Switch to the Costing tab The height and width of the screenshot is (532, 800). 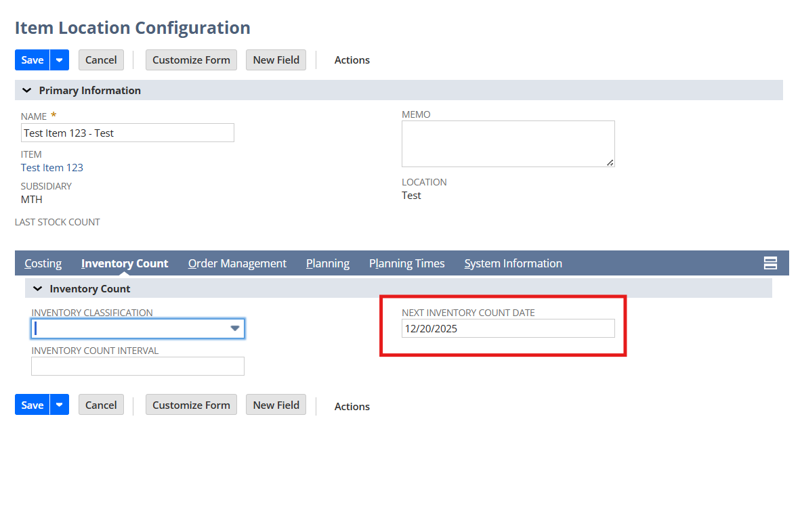[43, 263]
